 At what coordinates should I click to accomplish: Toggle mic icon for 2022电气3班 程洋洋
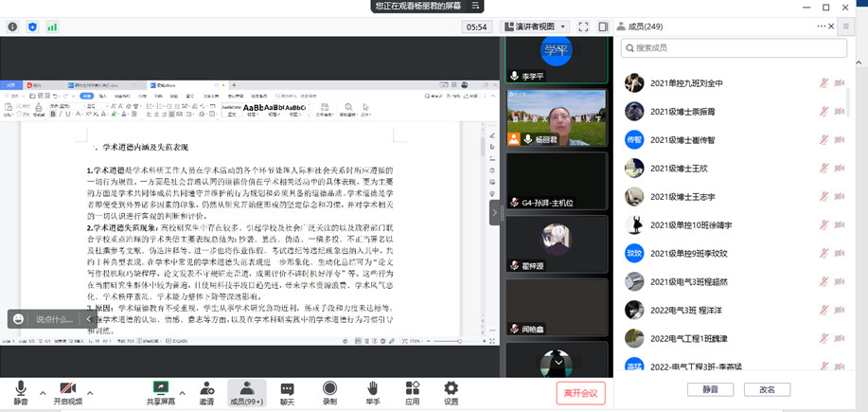pyautogui.click(x=824, y=310)
